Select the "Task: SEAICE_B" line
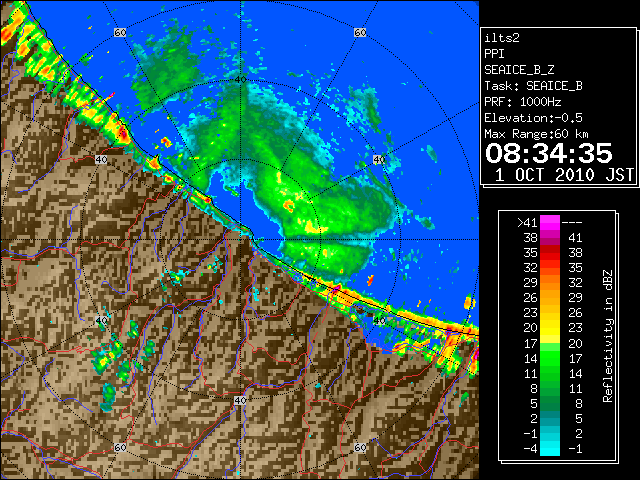This screenshot has width=640, height=480. point(533,86)
